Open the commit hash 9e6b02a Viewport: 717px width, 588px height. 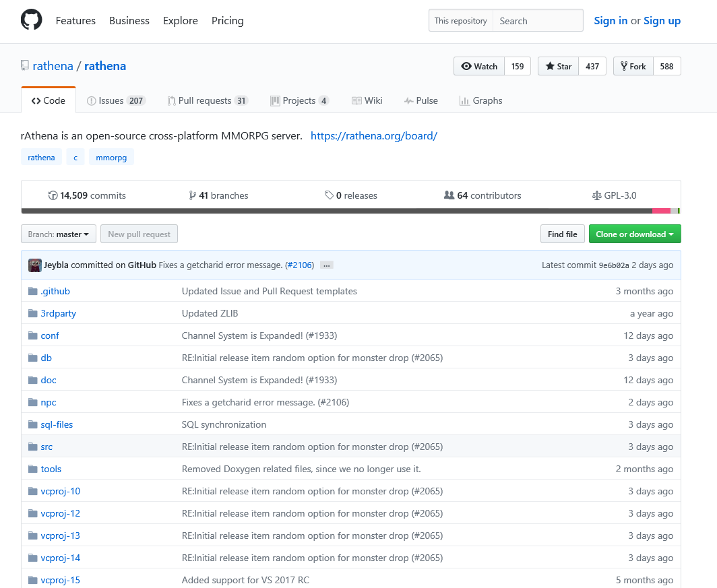tap(614, 265)
